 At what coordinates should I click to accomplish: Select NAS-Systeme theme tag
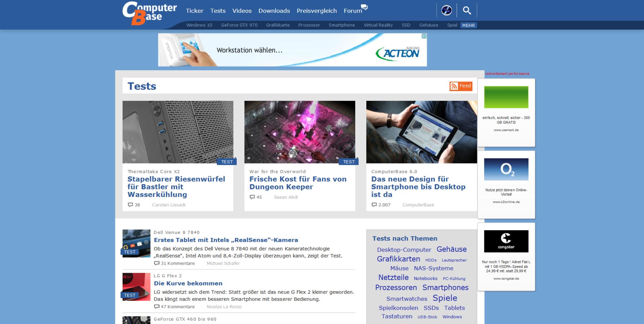[433, 268]
